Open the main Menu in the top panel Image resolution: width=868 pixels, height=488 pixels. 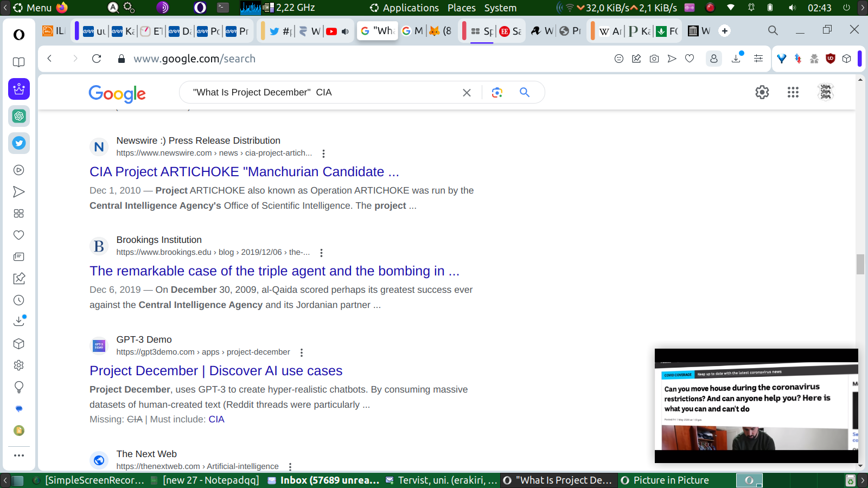point(33,8)
